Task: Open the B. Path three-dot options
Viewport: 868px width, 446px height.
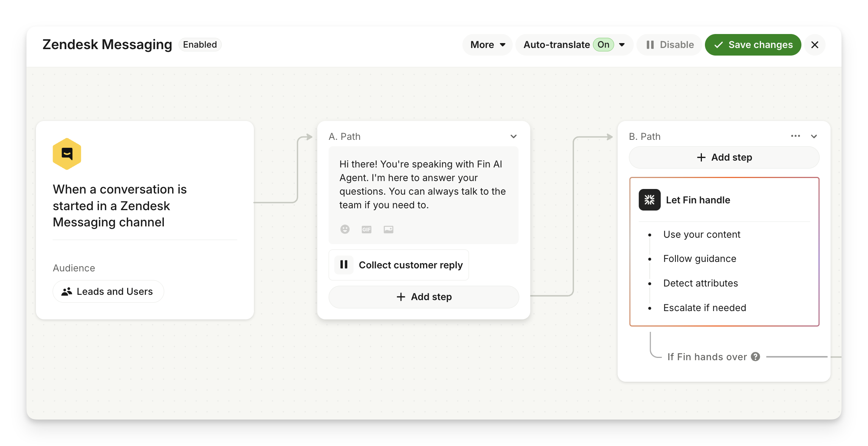Action: 795,136
